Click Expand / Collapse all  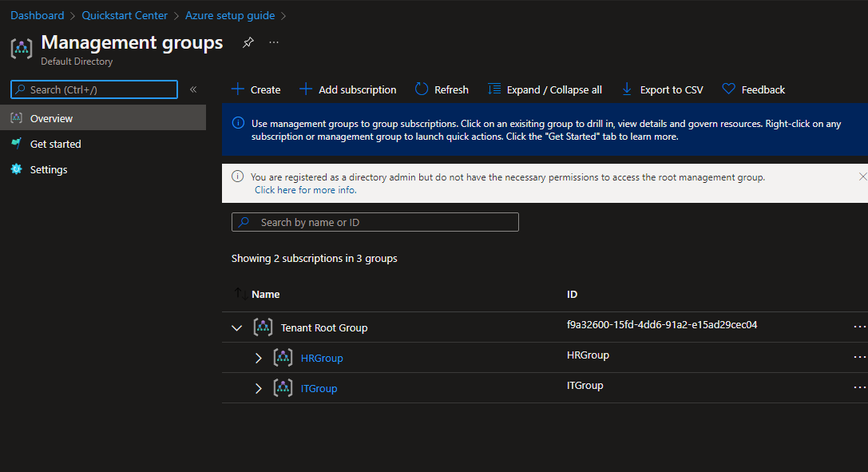tap(545, 89)
